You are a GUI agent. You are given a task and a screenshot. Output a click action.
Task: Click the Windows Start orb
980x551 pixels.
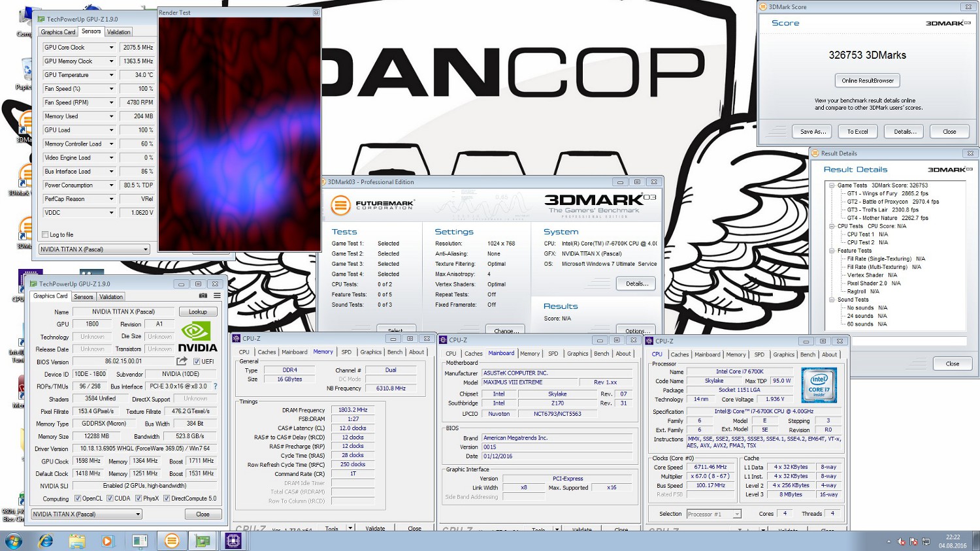point(13,541)
